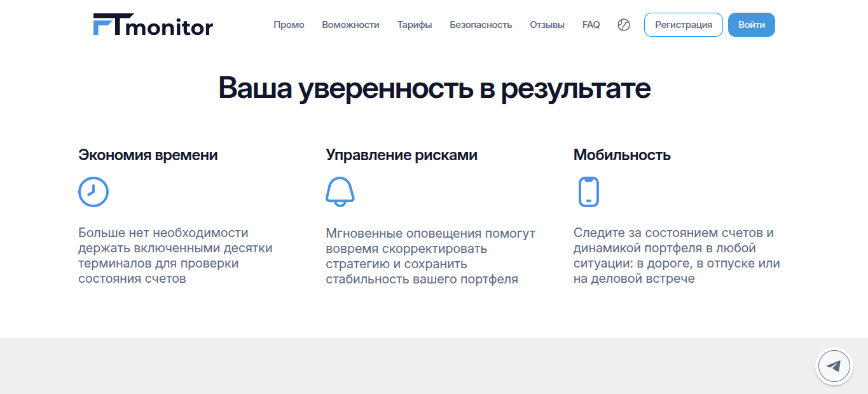Open the language globe icon

coord(624,25)
